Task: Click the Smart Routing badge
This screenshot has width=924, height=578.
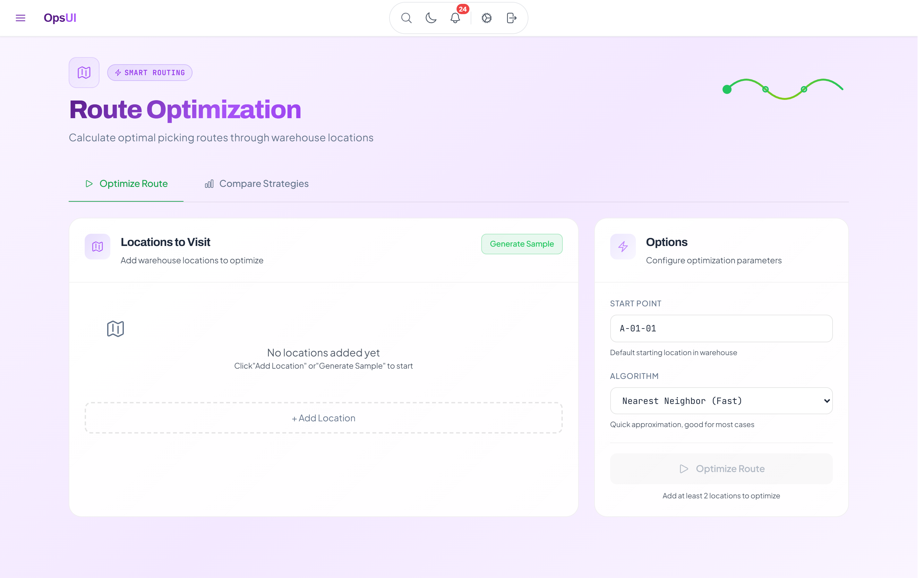Action: pos(150,73)
